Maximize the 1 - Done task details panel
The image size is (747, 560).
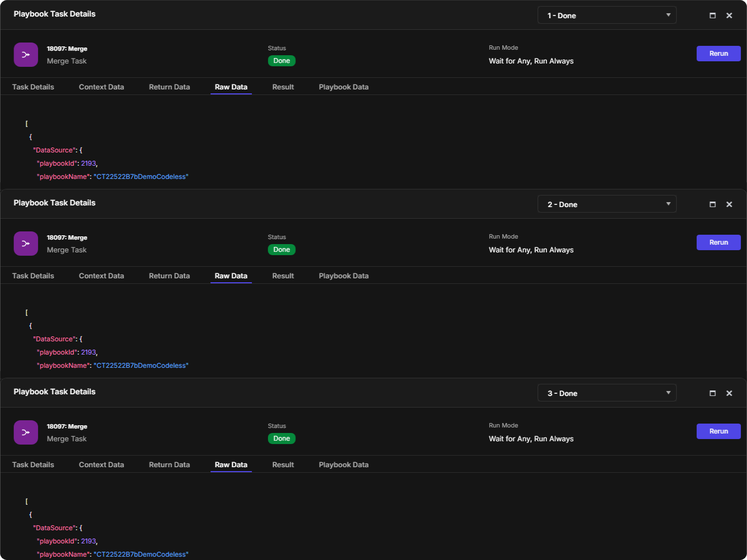[713, 15]
